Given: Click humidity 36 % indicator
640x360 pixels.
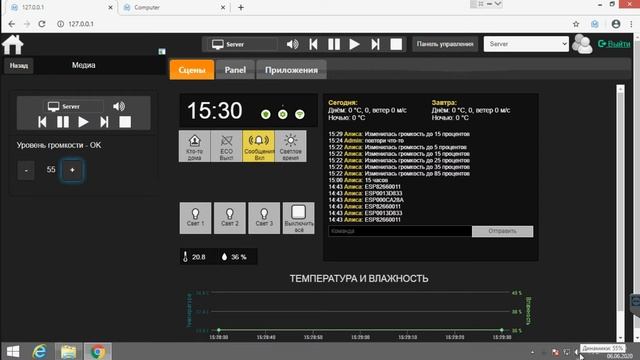Looking at the screenshot, I should tap(235, 257).
